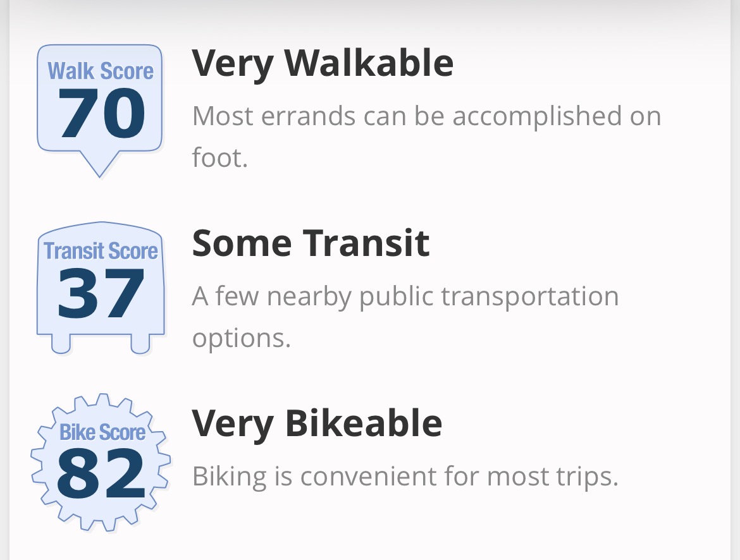Click "Most errands can be accomplished on" text
The width and height of the screenshot is (740, 560).
coord(426,116)
